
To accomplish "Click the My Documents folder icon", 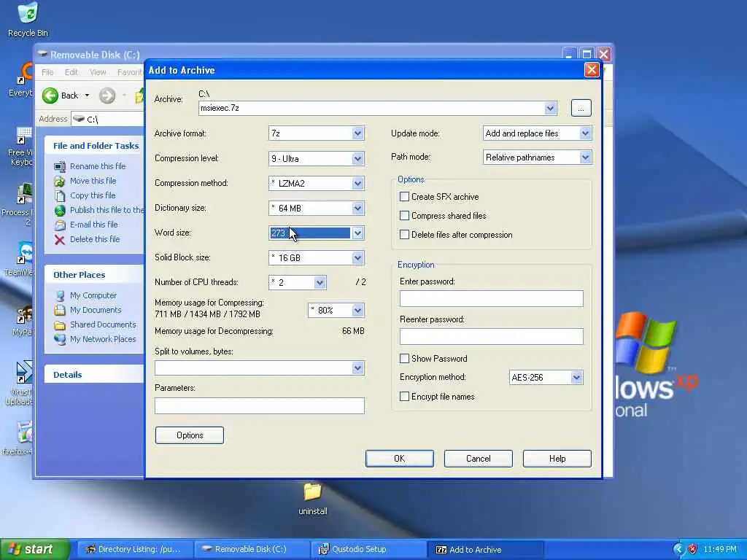I will [60, 310].
